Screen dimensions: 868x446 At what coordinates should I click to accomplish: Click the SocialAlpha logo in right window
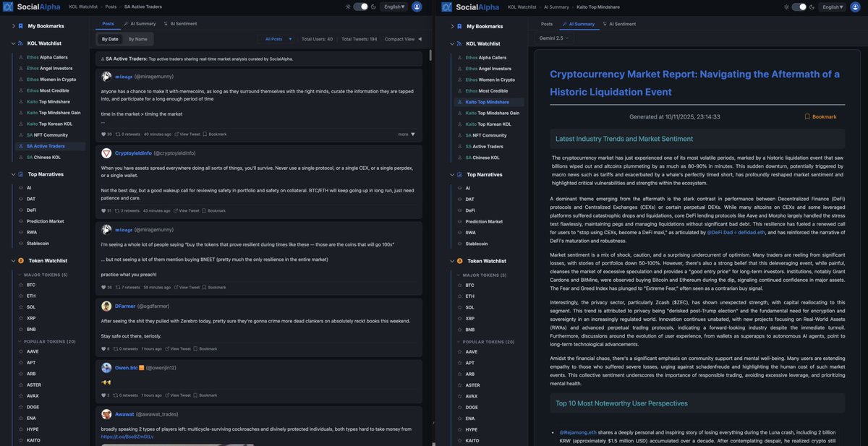tap(472, 7)
